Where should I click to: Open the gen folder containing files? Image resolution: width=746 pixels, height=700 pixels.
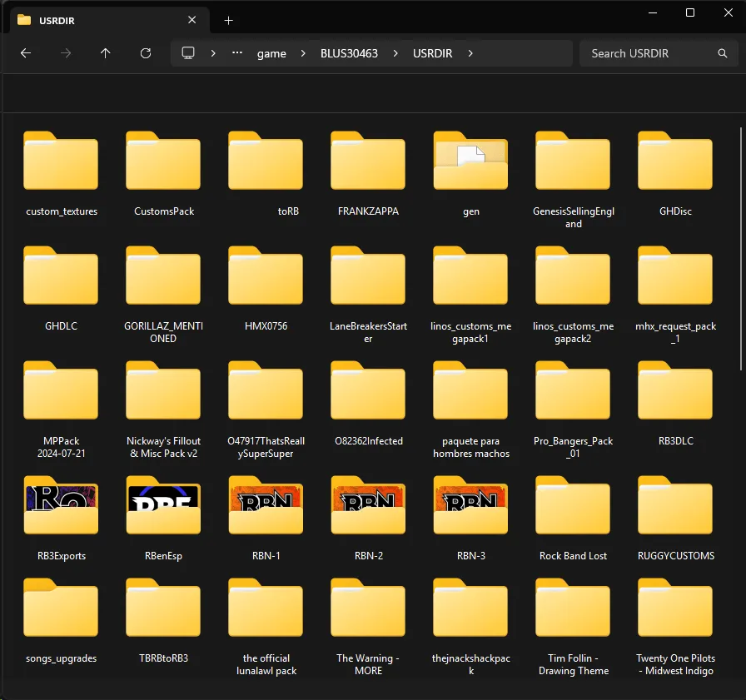470,161
